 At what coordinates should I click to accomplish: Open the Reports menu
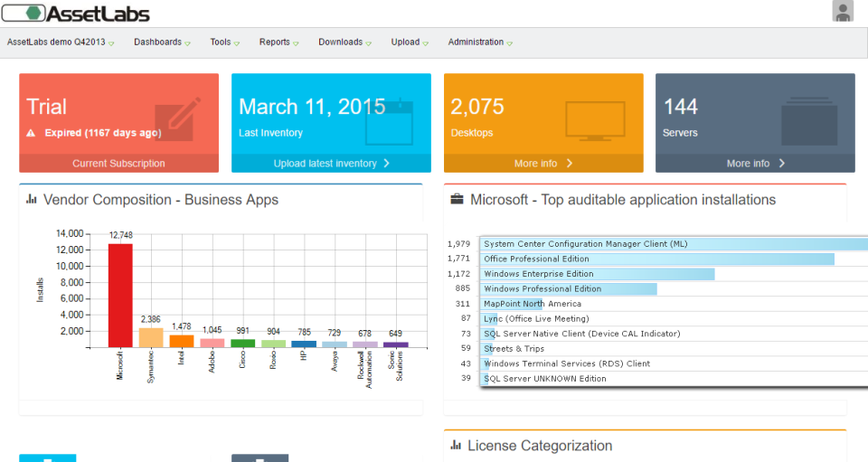[x=278, y=42]
